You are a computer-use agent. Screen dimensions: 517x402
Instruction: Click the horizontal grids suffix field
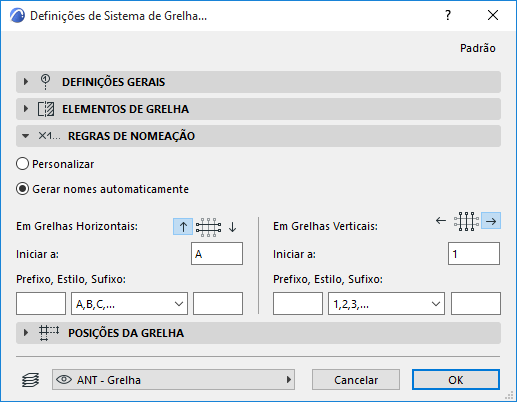point(218,304)
